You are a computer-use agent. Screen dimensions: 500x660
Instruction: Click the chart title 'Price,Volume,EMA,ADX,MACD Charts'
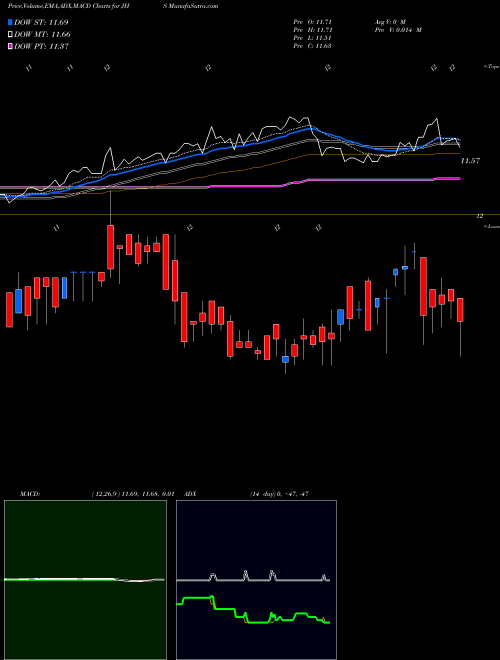coord(60,6)
